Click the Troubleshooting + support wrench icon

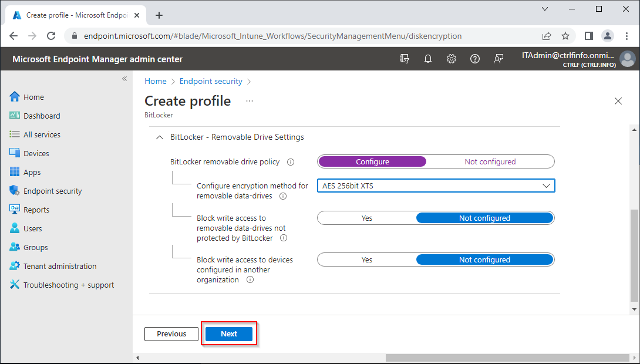(15, 285)
